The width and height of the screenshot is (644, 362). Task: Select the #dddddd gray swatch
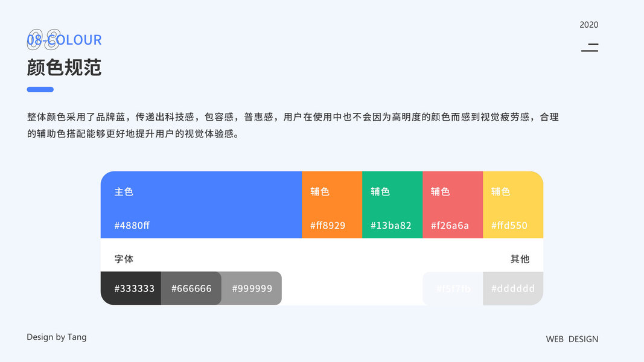point(513,288)
